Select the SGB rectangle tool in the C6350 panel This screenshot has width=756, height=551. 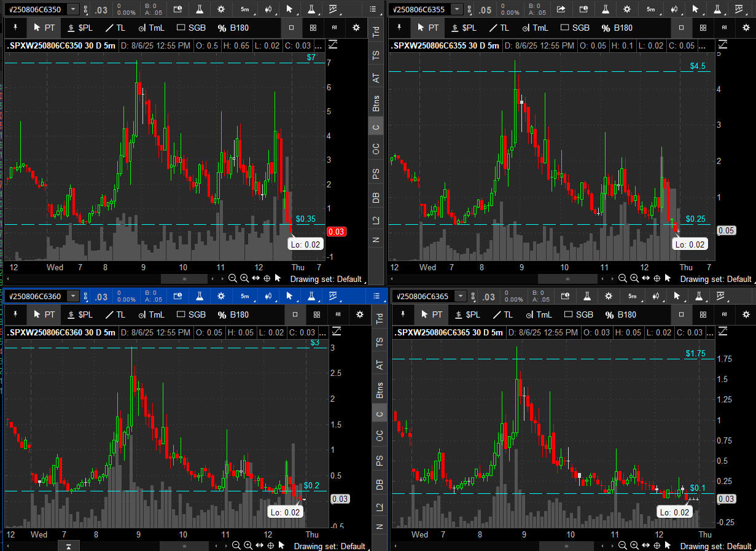(x=191, y=28)
